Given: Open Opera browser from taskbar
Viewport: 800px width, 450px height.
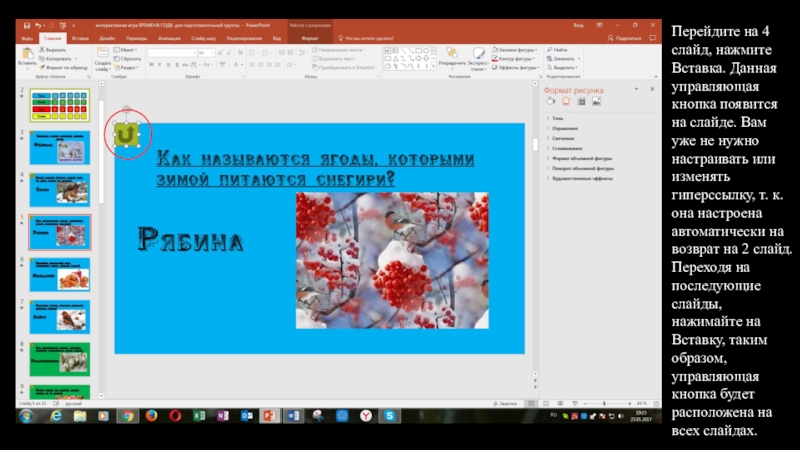Looking at the screenshot, I should click(x=174, y=415).
